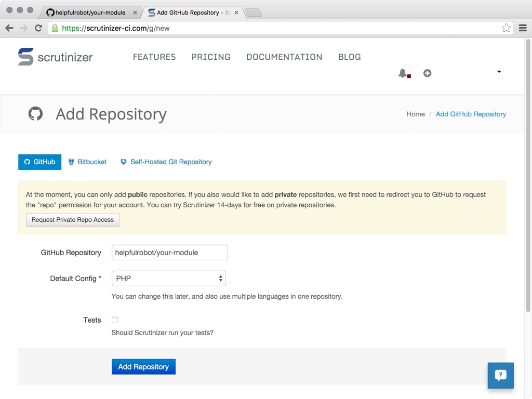Close the helpfulrobot/your-module tab
Viewport: 532px width, 399px height.
[x=135, y=12]
